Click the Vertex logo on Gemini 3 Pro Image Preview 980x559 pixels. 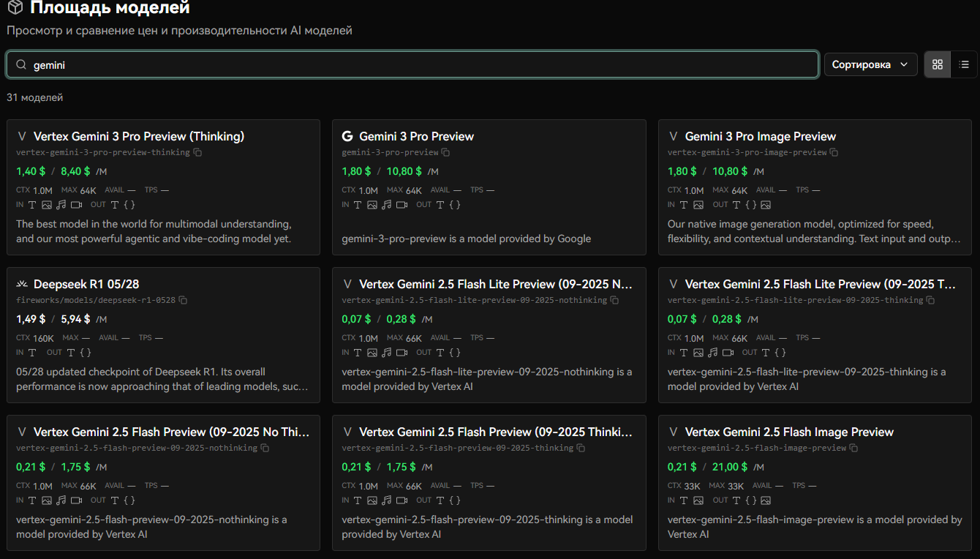pyautogui.click(x=673, y=136)
